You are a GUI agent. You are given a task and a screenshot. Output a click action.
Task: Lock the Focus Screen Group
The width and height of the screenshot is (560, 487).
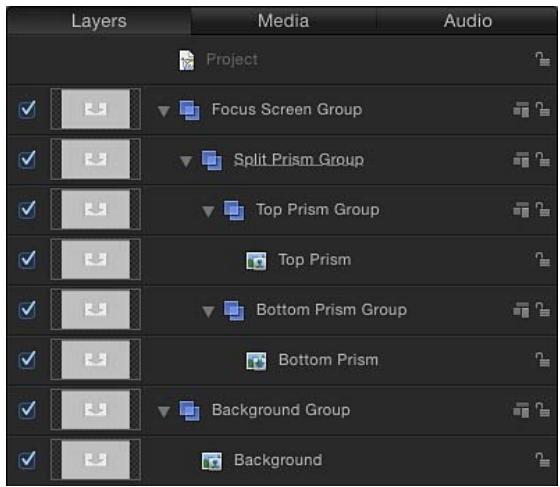(x=542, y=109)
